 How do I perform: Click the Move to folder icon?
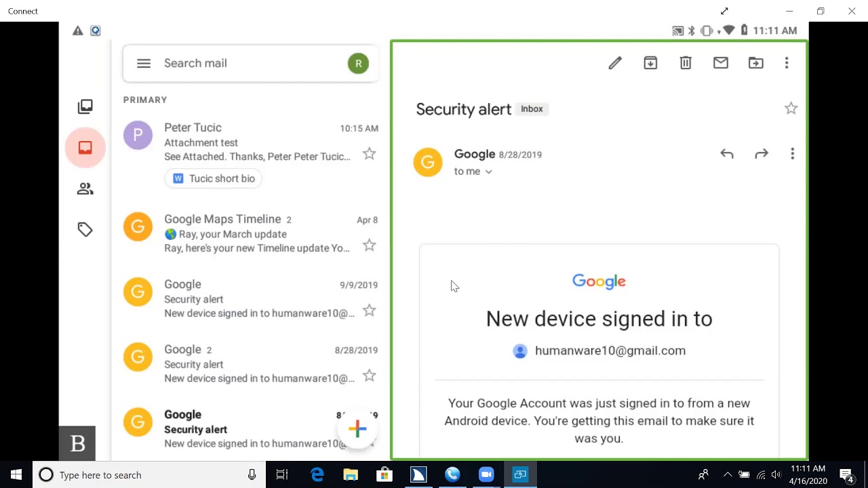click(755, 63)
